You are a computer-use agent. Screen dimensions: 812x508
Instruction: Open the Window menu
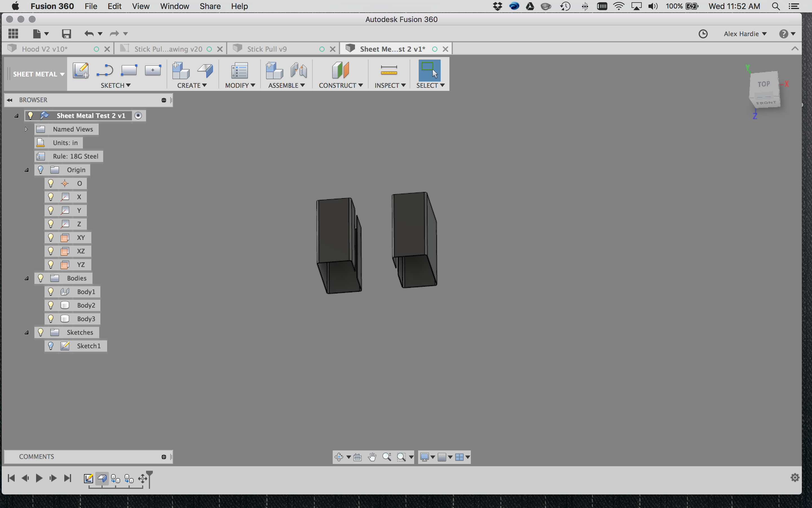[175, 6]
